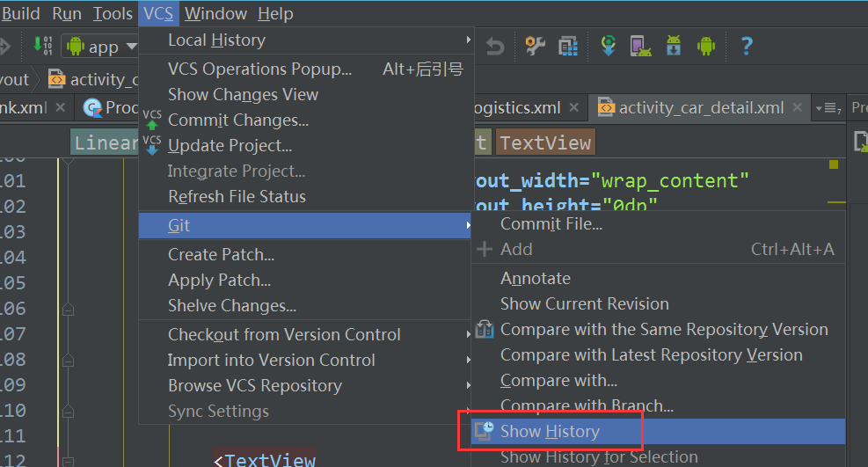Open Project Structure wrench icon

[535, 46]
